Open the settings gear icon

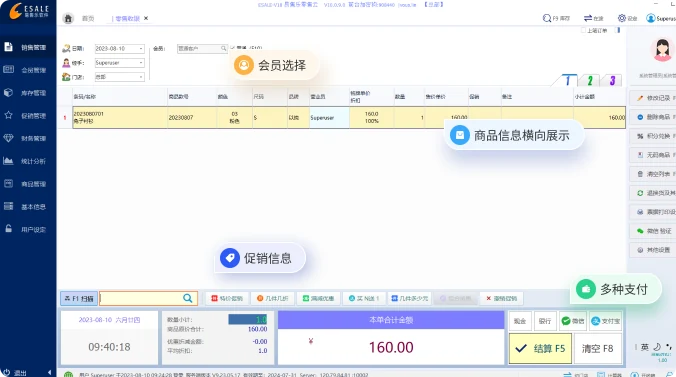(x=622, y=18)
